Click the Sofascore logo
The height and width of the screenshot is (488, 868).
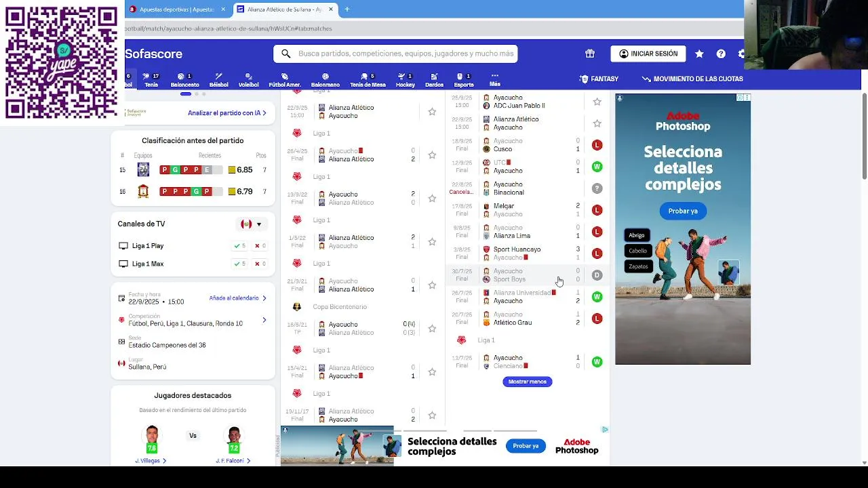(153, 54)
